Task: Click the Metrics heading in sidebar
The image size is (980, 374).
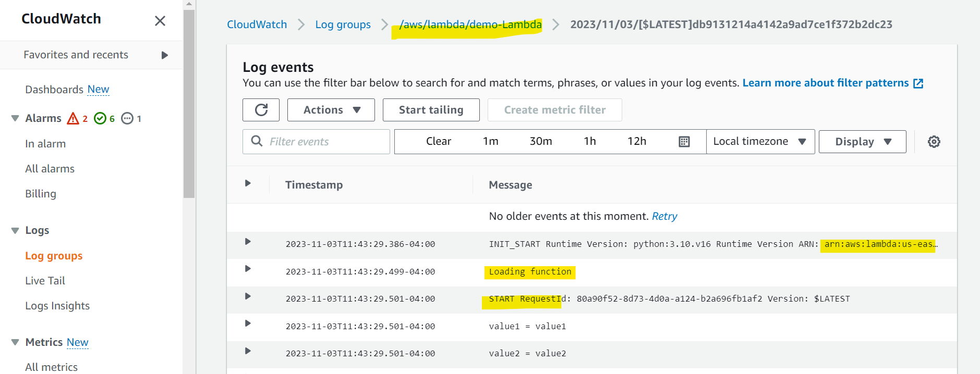Action: click(44, 342)
